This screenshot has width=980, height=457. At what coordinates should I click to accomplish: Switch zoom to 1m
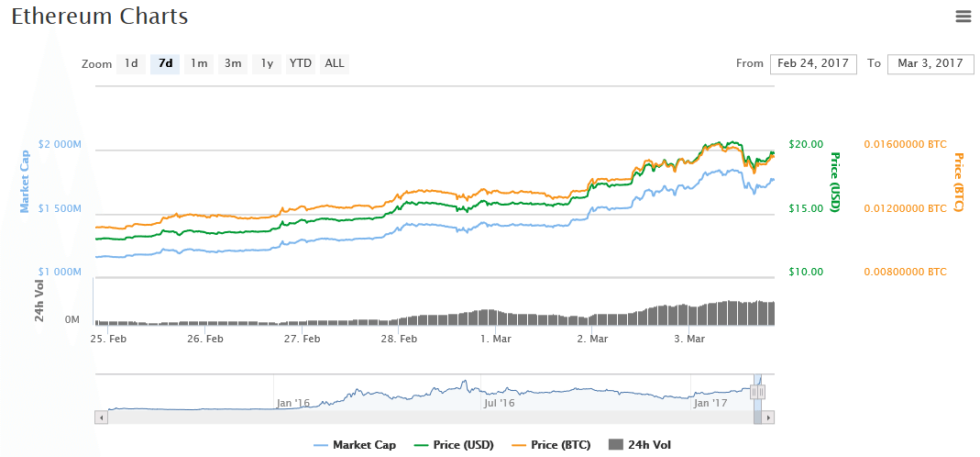pyautogui.click(x=199, y=63)
